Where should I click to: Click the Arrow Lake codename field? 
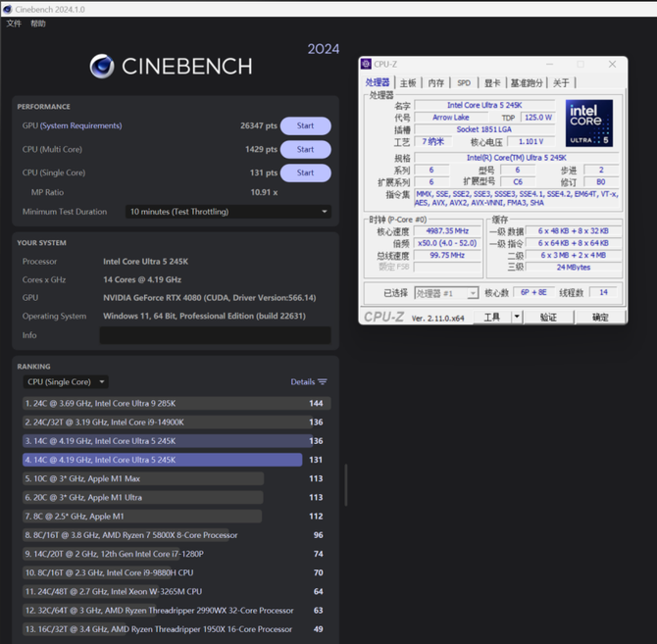click(x=451, y=118)
